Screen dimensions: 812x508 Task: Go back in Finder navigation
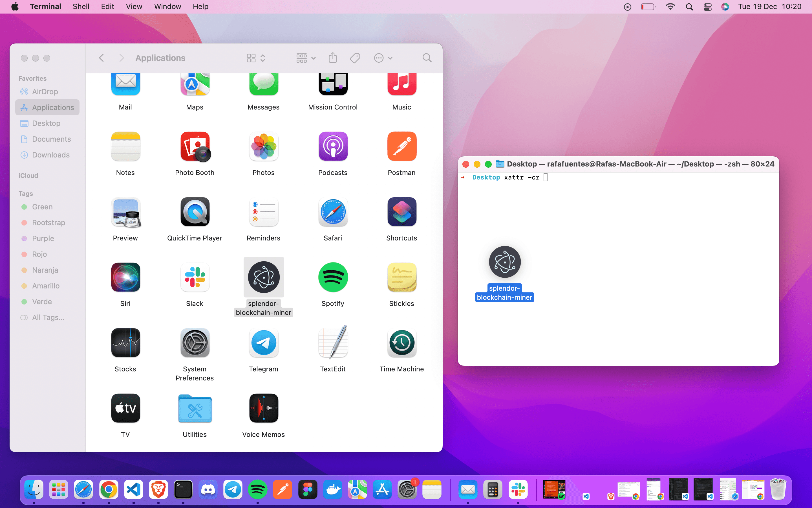click(101, 58)
